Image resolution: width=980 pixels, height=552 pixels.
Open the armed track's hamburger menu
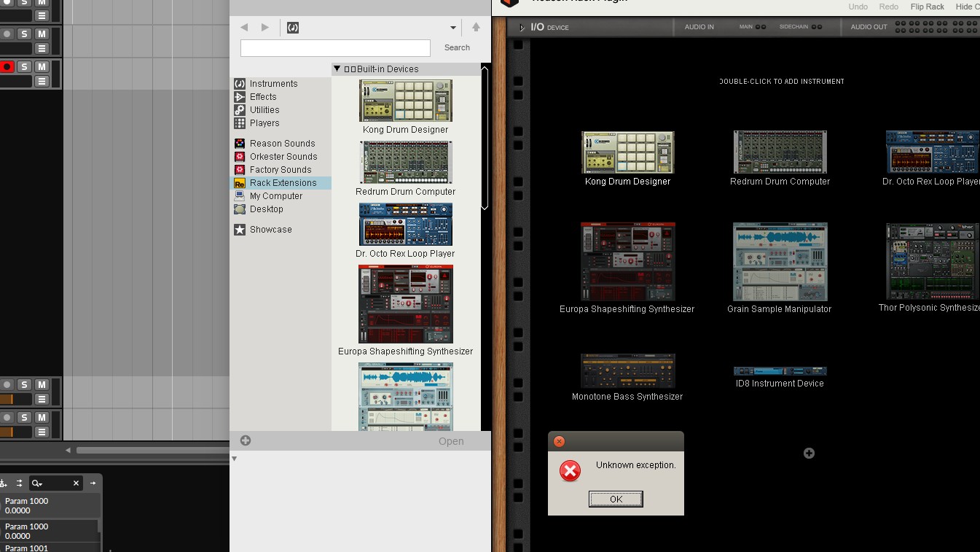coord(42,82)
